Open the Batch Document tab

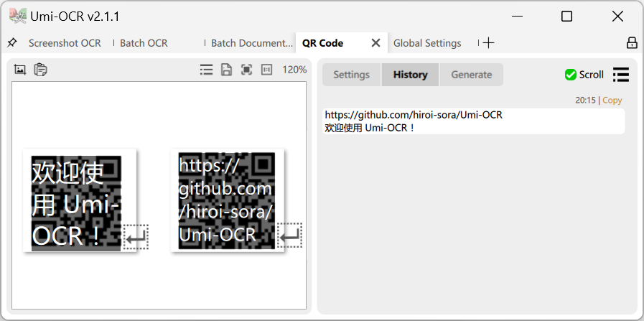tap(252, 43)
